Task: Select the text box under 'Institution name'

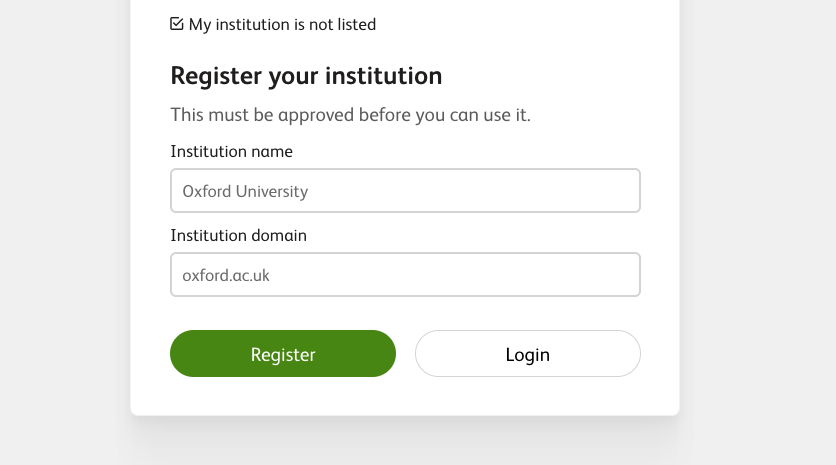Action: click(x=405, y=190)
